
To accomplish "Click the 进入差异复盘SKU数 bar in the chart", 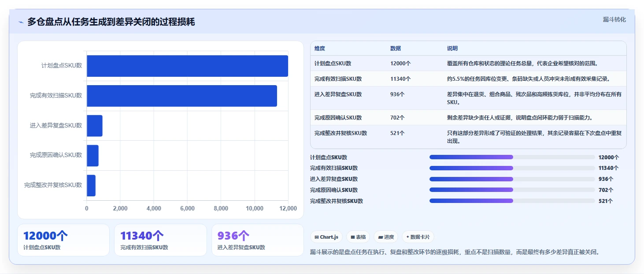I will (x=95, y=126).
